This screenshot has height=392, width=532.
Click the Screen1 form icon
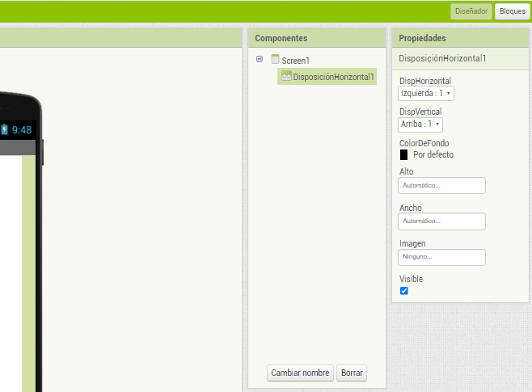275,59
